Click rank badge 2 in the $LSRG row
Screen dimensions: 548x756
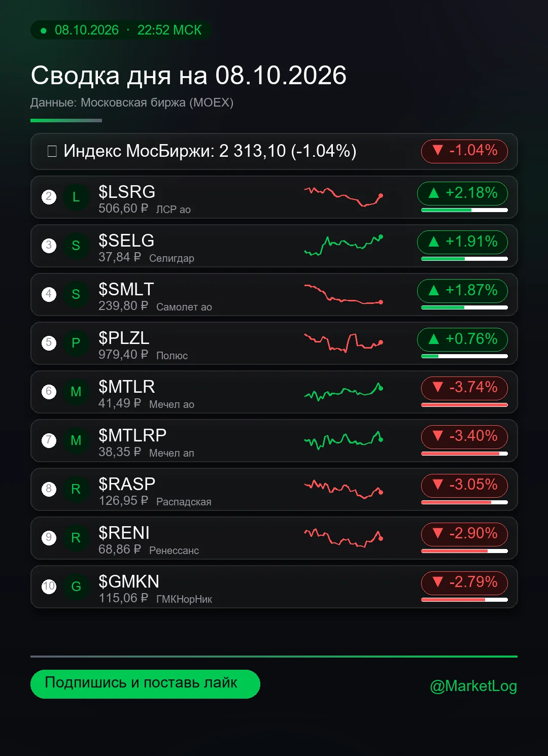tap(49, 197)
